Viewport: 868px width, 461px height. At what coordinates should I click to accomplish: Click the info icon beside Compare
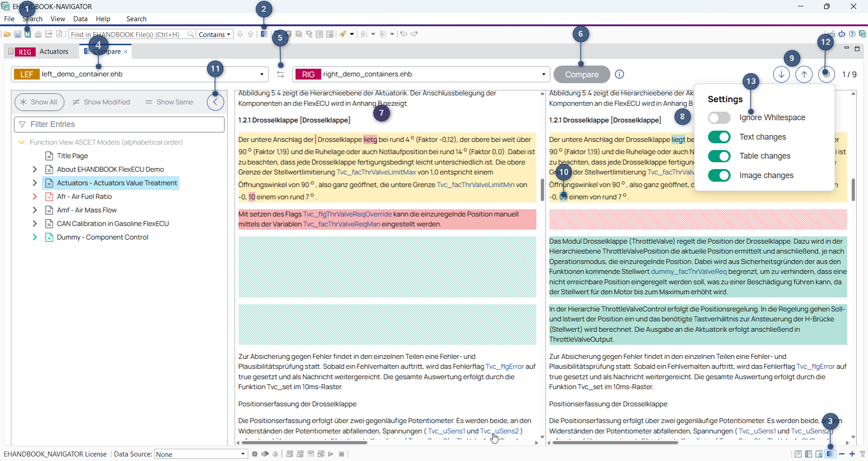pos(619,74)
